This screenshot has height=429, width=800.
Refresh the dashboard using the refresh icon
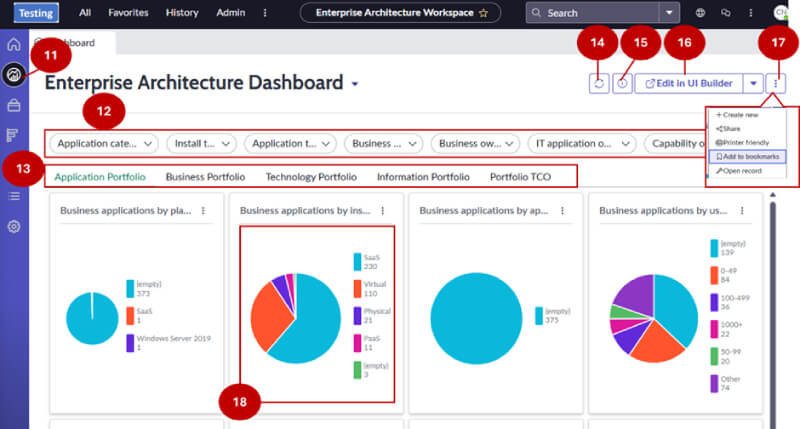599,84
